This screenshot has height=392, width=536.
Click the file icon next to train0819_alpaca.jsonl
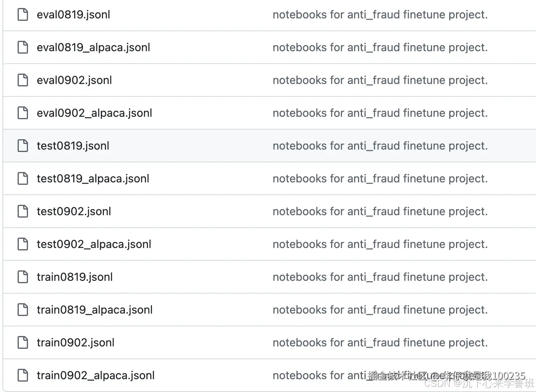23,310
